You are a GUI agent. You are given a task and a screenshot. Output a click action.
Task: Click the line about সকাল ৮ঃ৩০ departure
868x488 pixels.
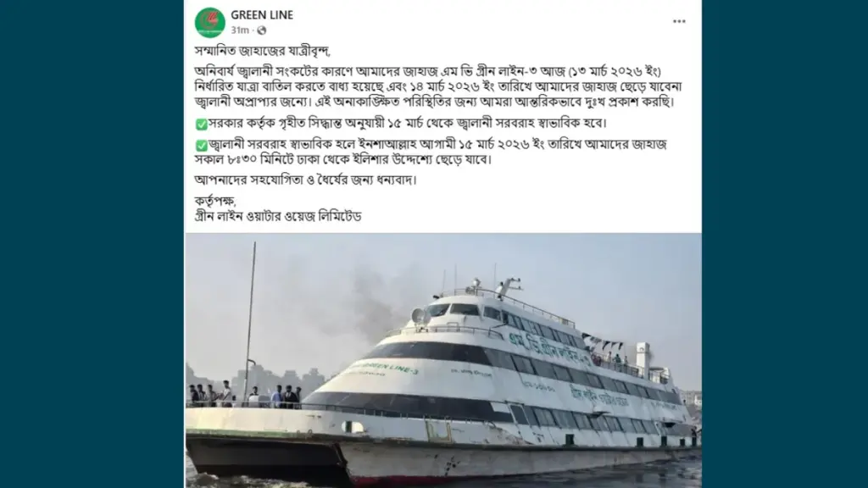tap(342, 159)
